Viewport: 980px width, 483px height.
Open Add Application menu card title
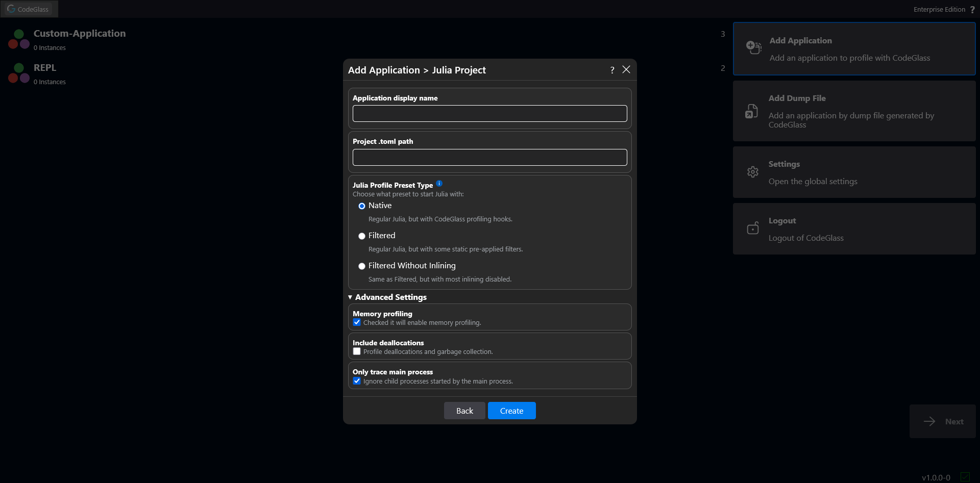click(x=800, y=41)
